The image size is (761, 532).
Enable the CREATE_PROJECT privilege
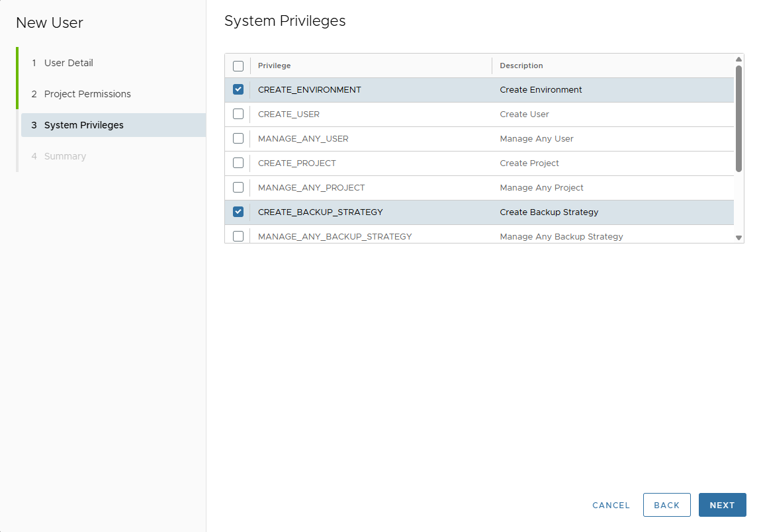pyautogui.click(x=238, y=163)
